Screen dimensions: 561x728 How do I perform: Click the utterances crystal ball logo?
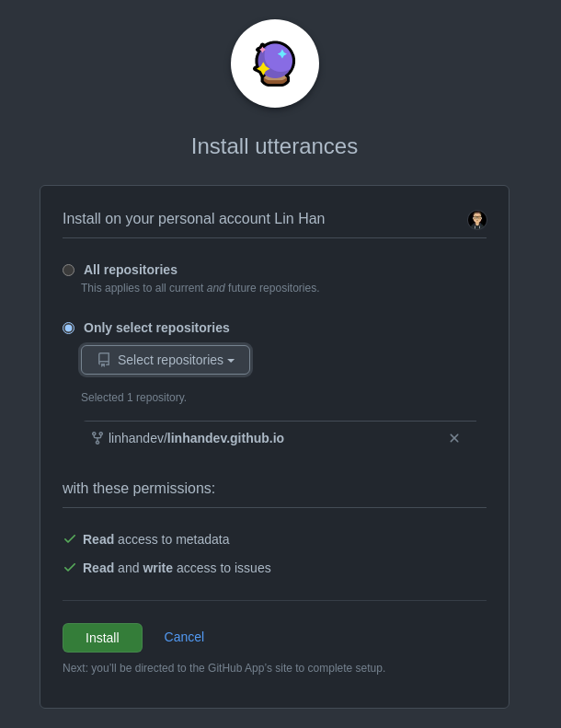[274, 64]
